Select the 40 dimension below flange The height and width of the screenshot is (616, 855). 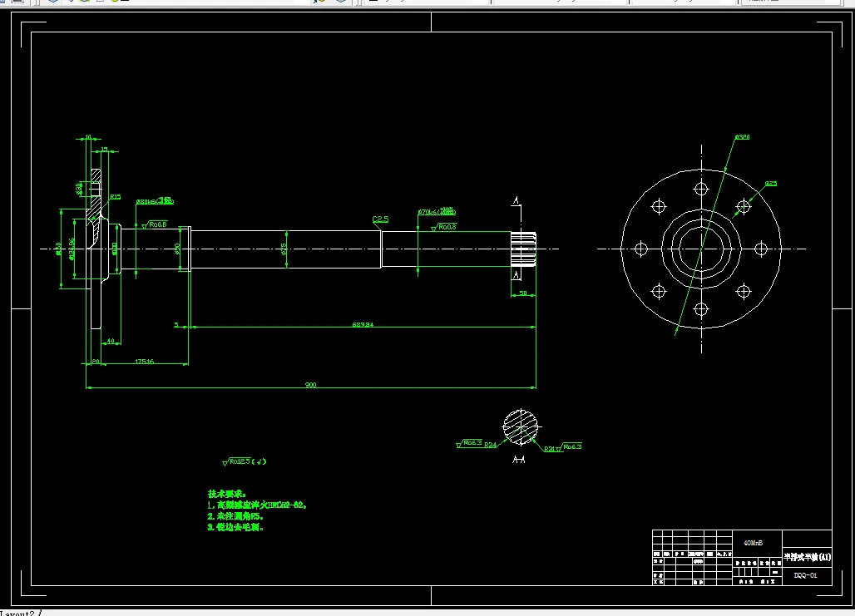pyautogui.click(x=111, y=342)
